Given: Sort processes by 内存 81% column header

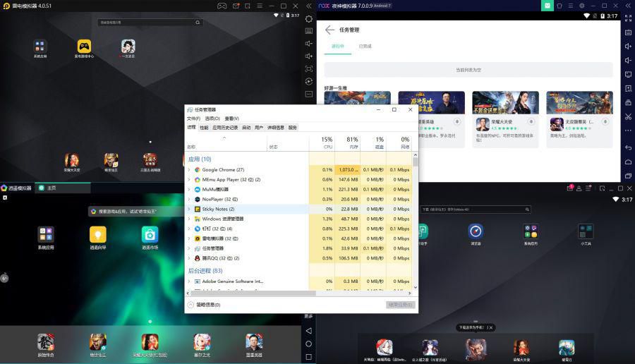Looking at the screenshot, I should coord(347,142).
